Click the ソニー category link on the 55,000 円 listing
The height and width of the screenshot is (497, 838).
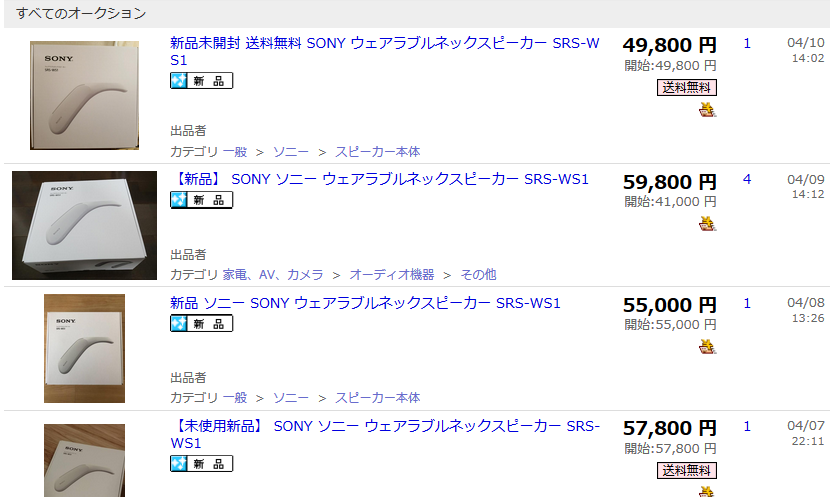coord(291,398)
